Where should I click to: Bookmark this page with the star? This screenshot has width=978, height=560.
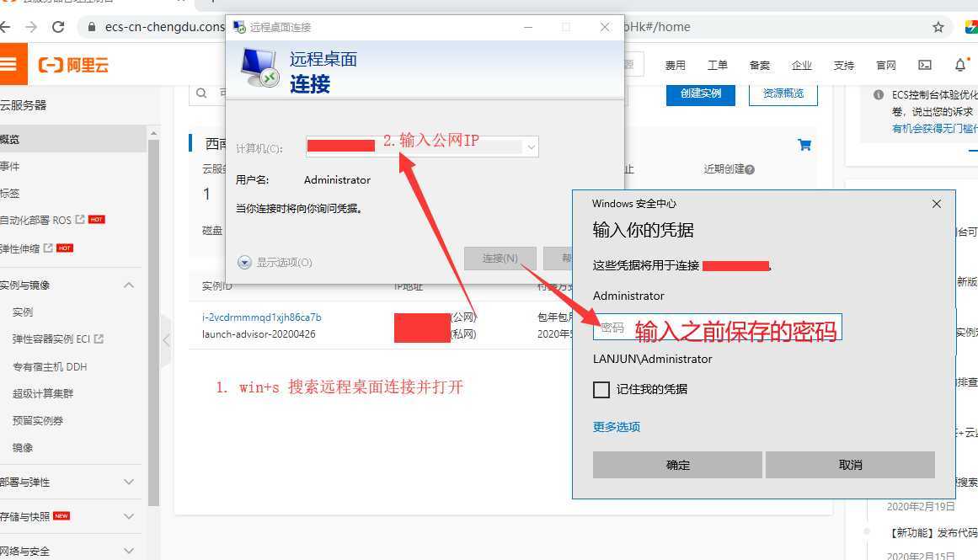coord(938,27)
